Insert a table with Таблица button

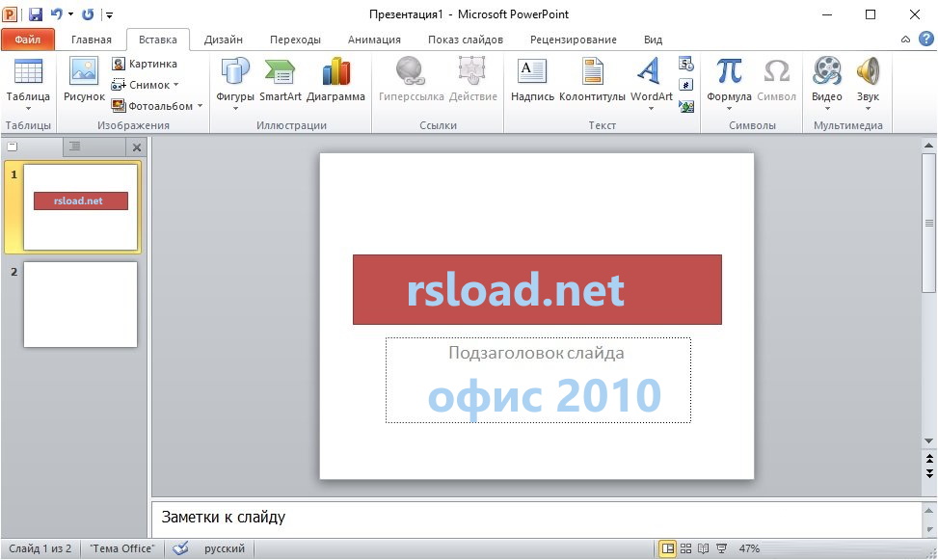[28, 81]
